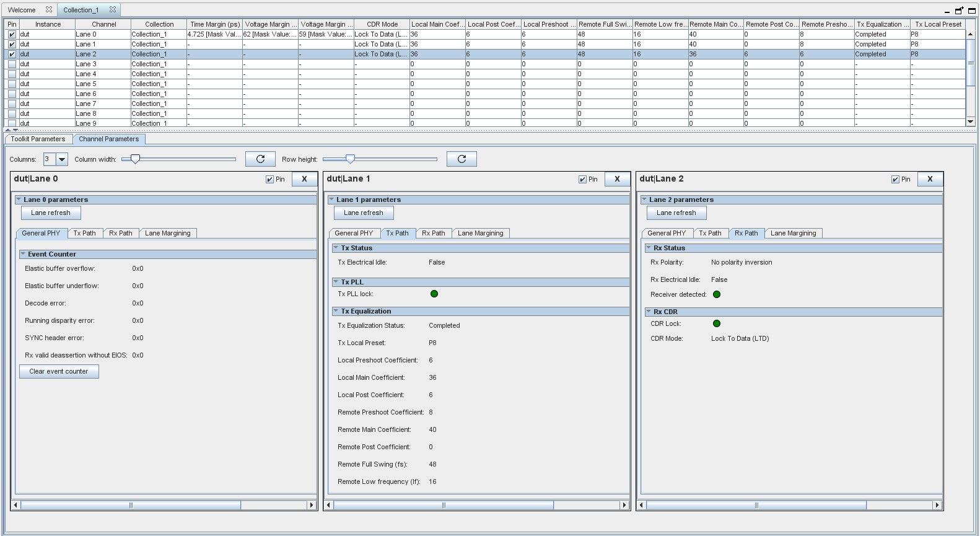Close the dut|Lane 2 panel
This screenshot has height=536, width=980.
tap(930, 179)
